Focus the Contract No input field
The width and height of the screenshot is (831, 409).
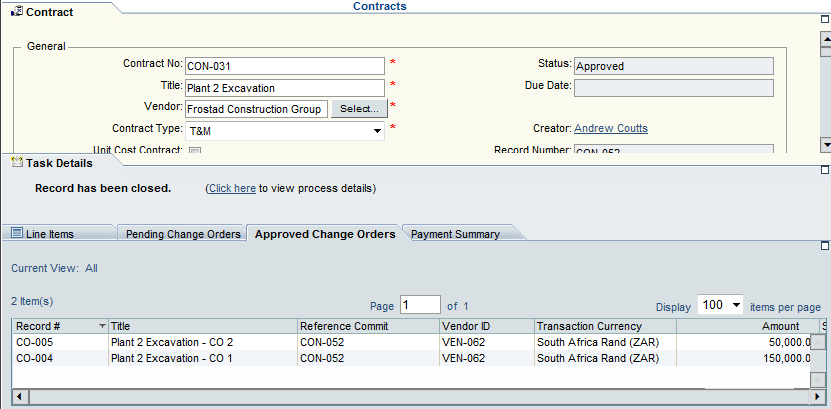click(285, 66)
